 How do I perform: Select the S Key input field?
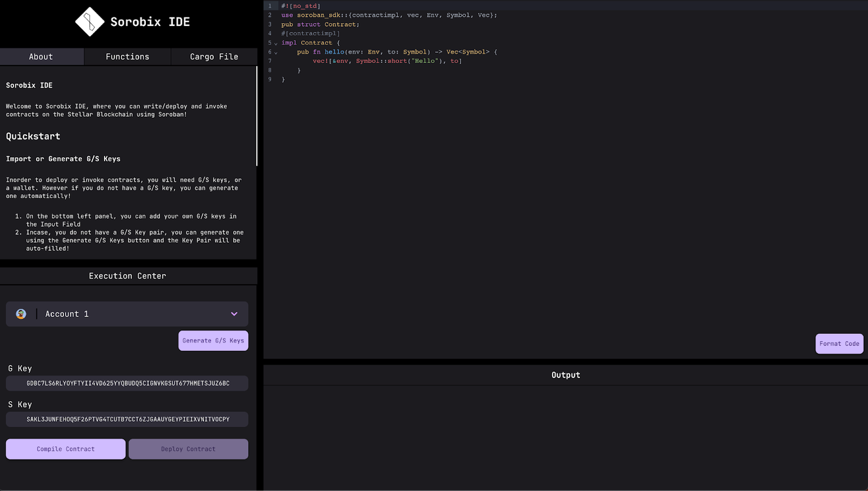click(127, 419)
